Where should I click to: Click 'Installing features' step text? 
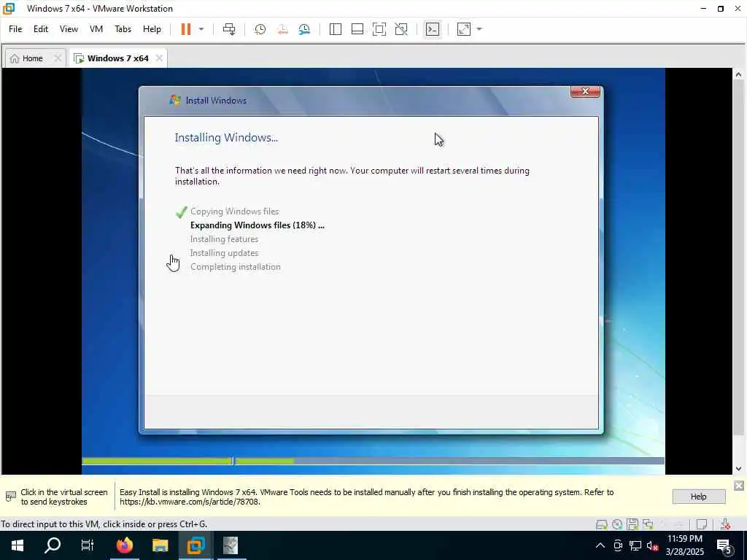coord(225,239)
